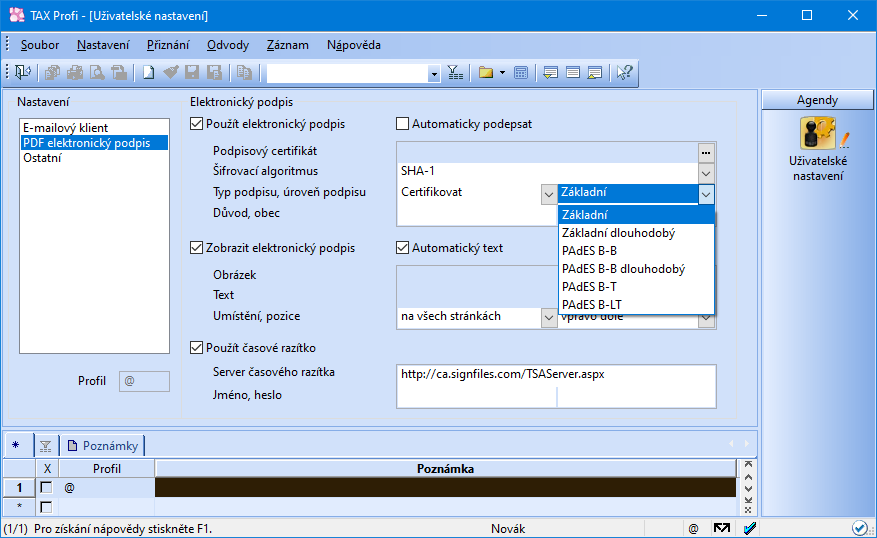This screenshot has height=538, width=877.
Task: Click the Agendy panel header button
Action: coord(817,100)
